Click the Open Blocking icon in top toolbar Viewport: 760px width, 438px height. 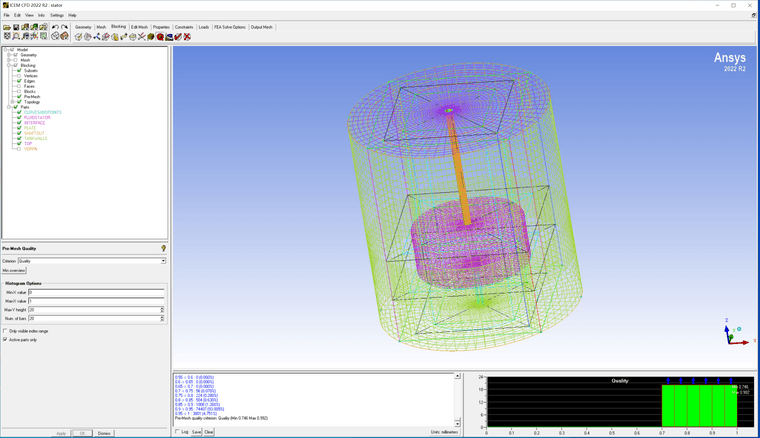click(x=44, y=27)
